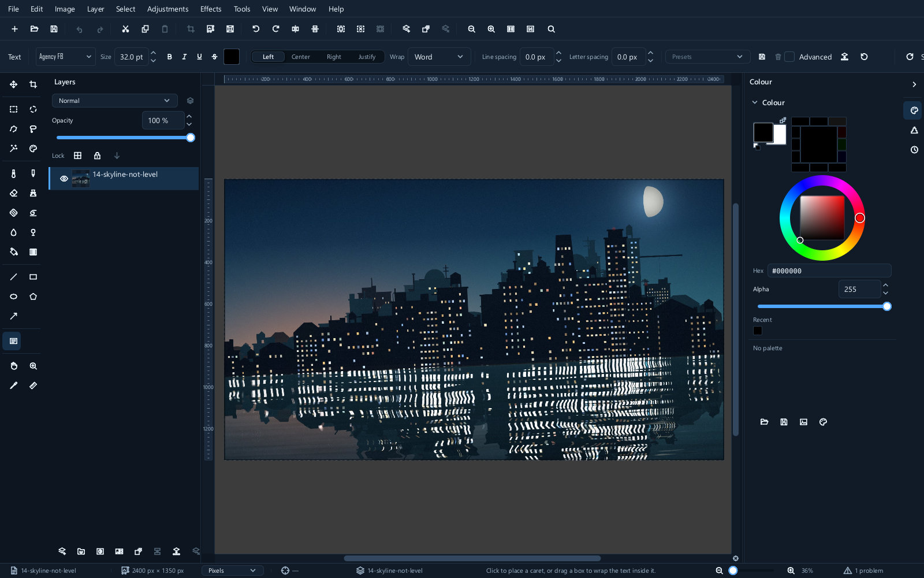The height and width of the screenshot is (578, 924).
Task: Click the Zoom in icon in top toolbar
Action: point(491,29)
